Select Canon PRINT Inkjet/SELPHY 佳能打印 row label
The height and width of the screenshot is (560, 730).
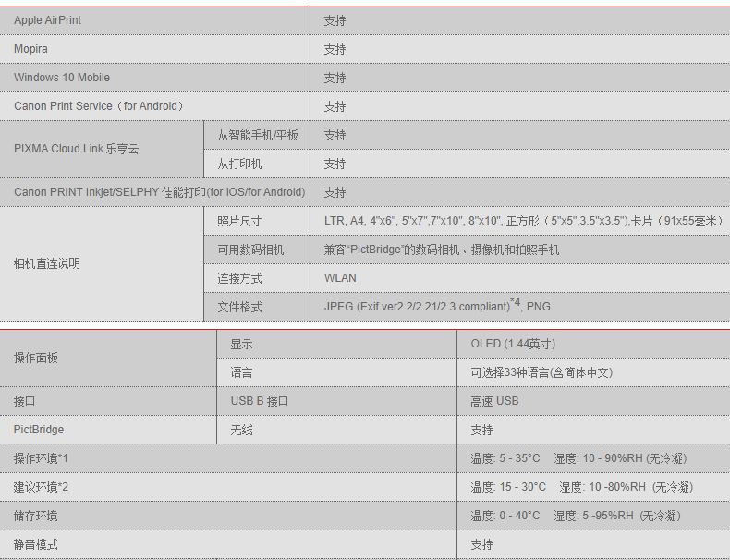pos(160,192)
